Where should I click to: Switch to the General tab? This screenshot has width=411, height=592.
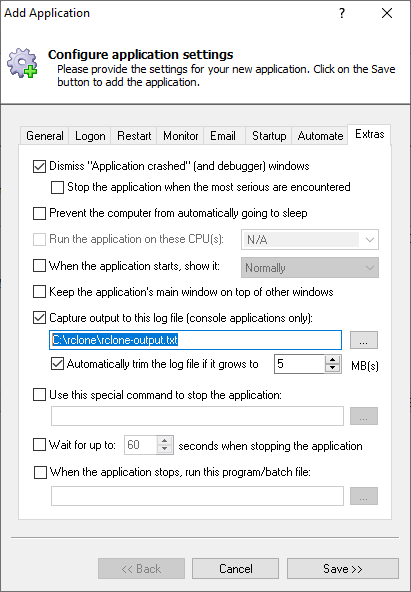(45, 136)
